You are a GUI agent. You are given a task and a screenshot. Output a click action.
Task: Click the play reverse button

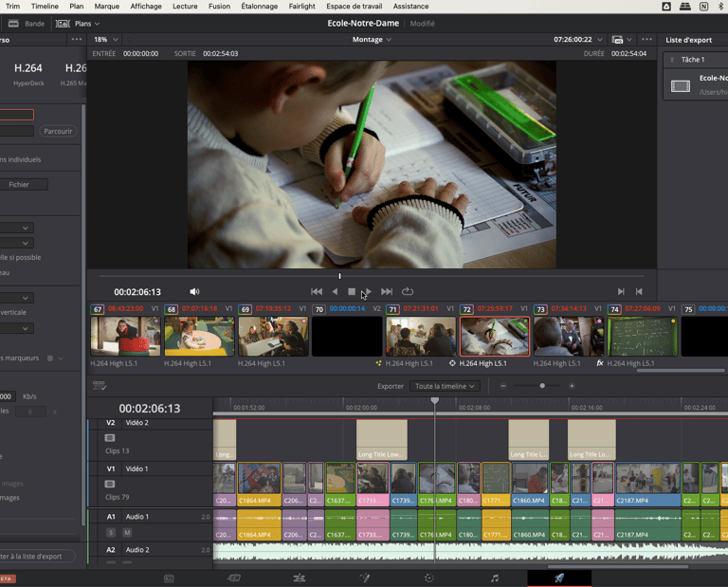click(335, 292)
